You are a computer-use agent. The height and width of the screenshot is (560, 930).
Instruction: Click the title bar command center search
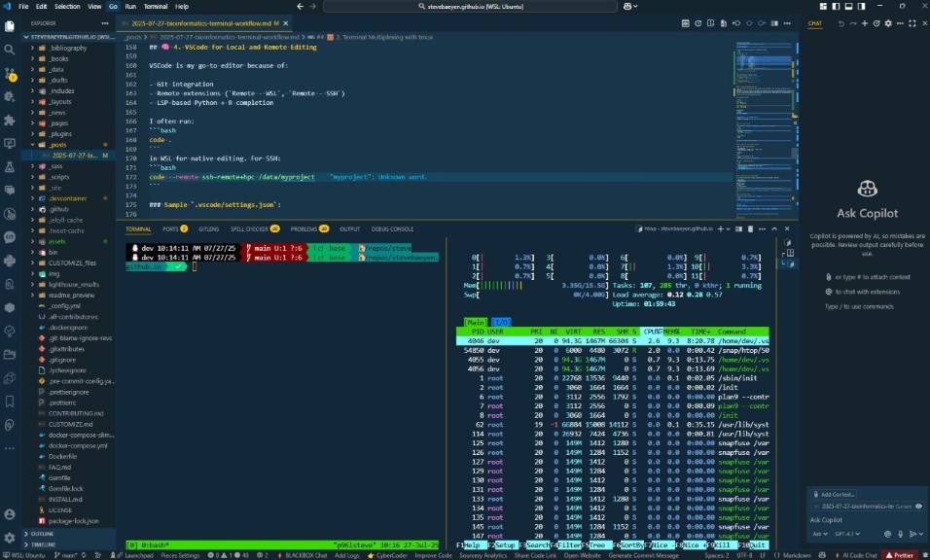click(x=471, y=6)
